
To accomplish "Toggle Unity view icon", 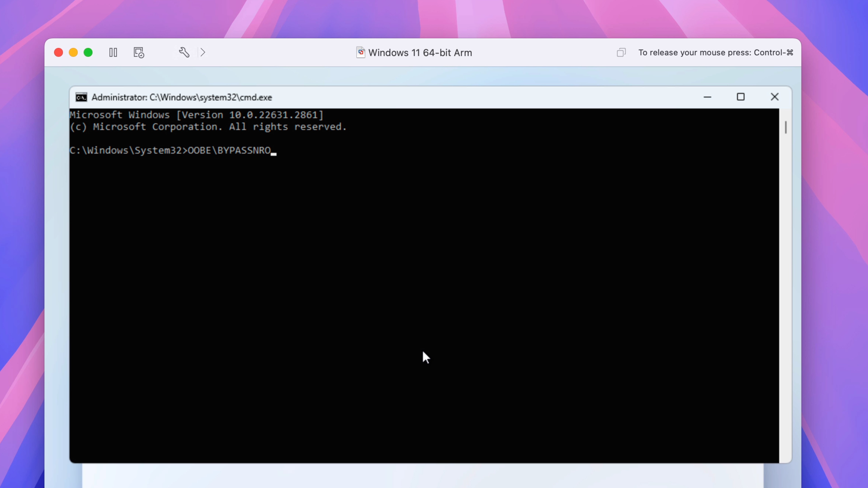I will [x=621, y=53].
